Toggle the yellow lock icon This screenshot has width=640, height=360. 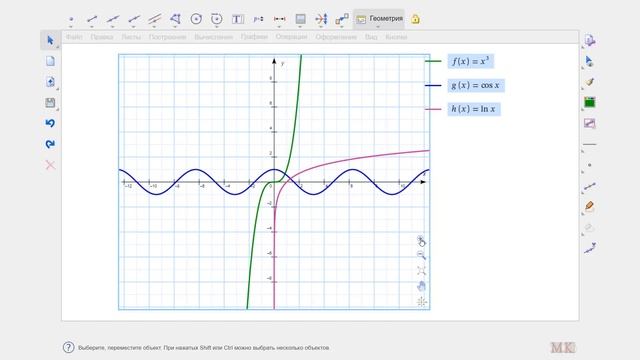tap(415, 19)
